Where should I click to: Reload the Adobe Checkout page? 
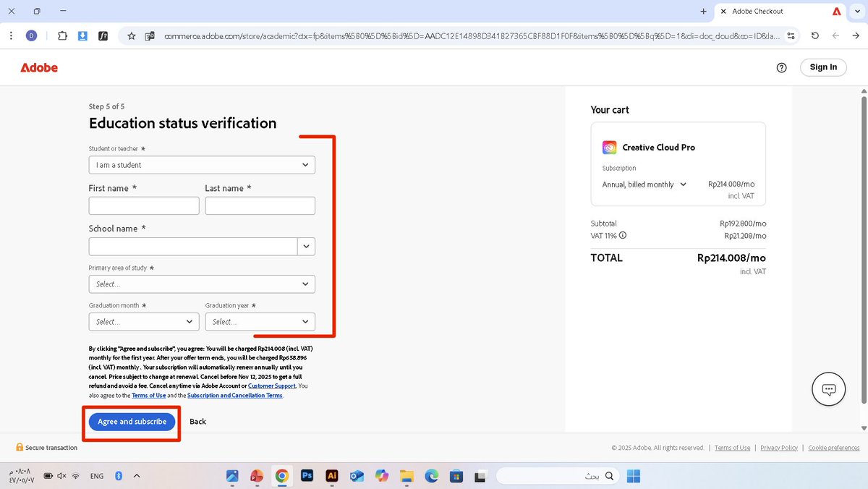click(815, 35)
